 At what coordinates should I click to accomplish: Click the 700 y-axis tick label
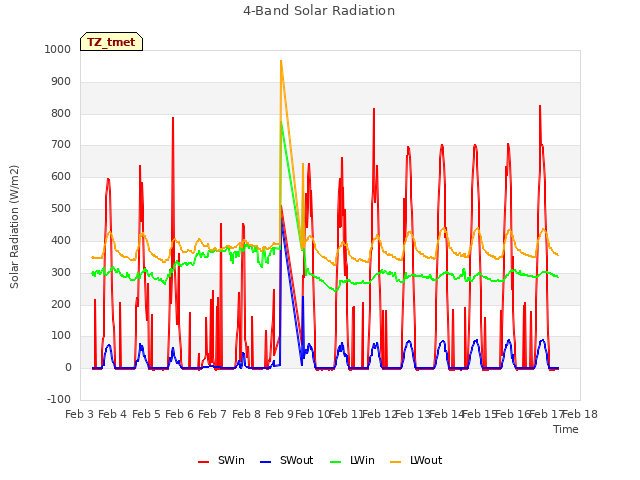click(x=60, y=144)
